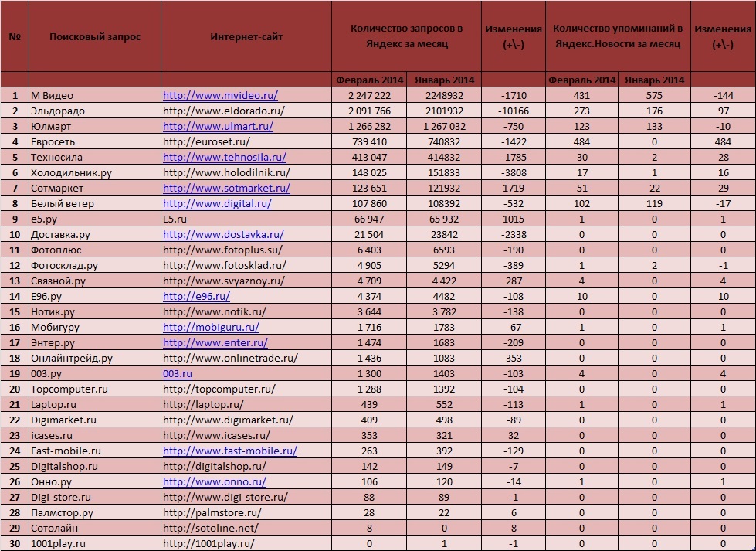The image size is (756, 551).
Task: Select the 'Сотолайн' cell
Action: 95,528
